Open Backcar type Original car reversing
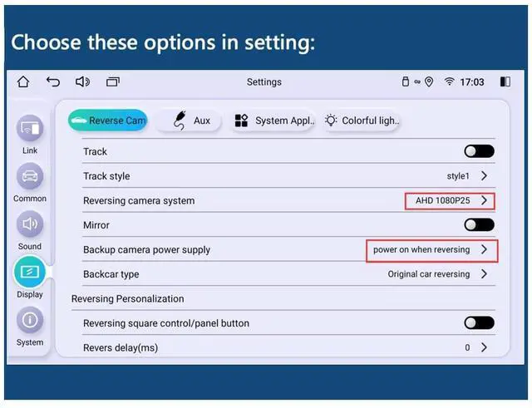This screenshot has height=408, width=532. [x=438, y=274]
